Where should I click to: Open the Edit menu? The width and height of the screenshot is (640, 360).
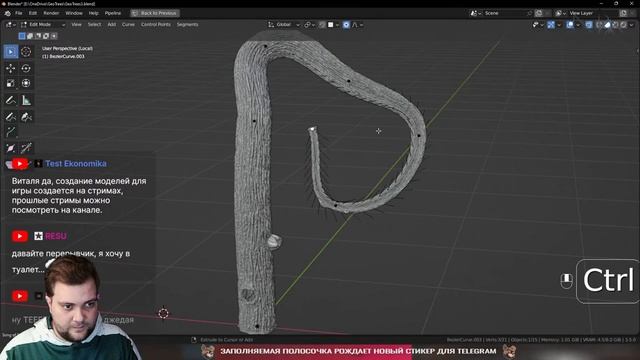(x=33, y=13)
